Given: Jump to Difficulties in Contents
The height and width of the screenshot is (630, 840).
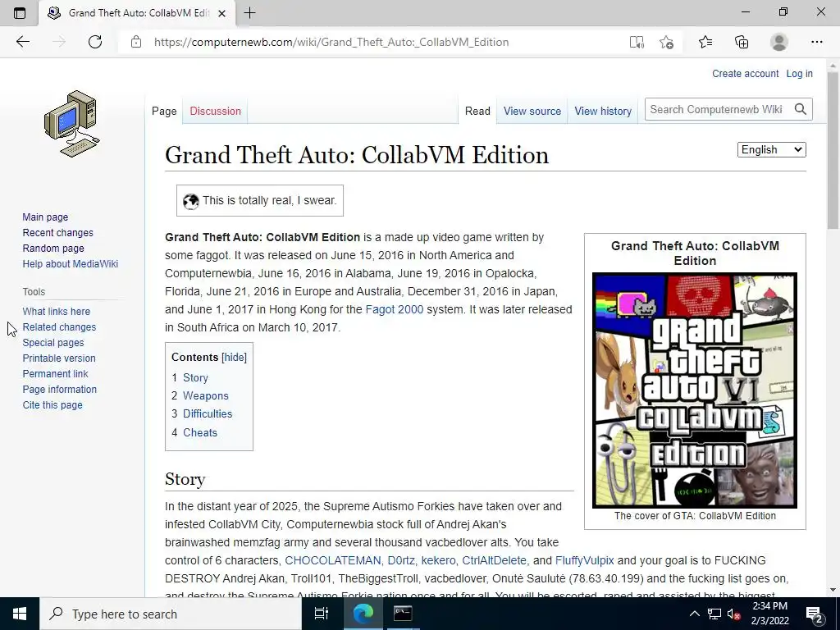Looking at the screenshot, I should pos(208,414).
